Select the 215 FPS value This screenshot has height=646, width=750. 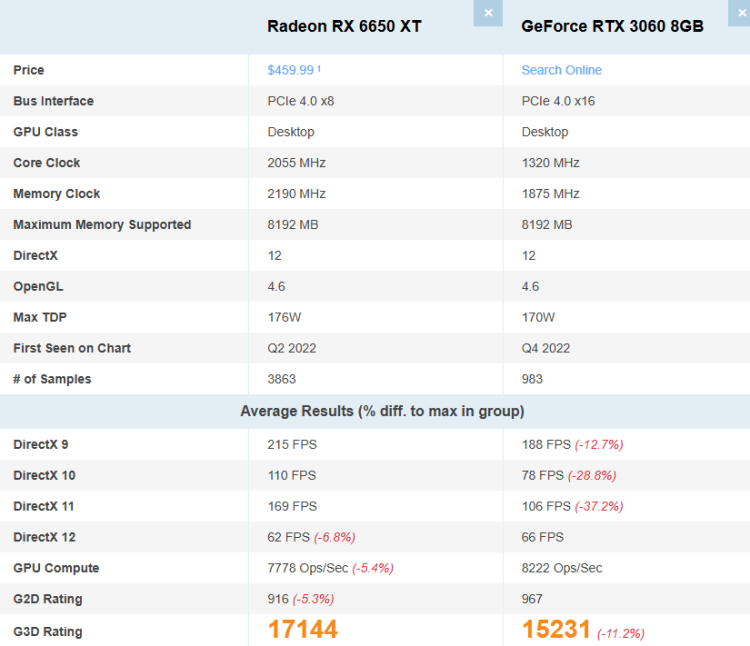[292, 444]
